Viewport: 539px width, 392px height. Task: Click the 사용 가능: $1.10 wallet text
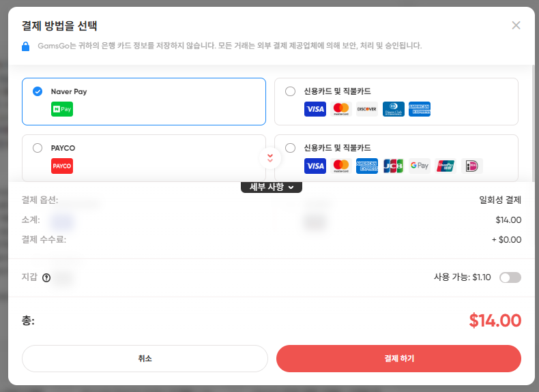pos(463,277)
